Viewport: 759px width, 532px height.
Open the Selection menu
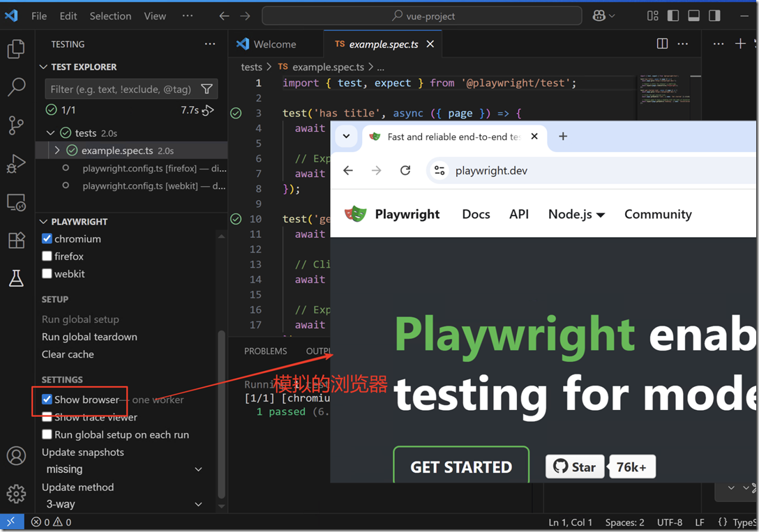click(110, 16)
